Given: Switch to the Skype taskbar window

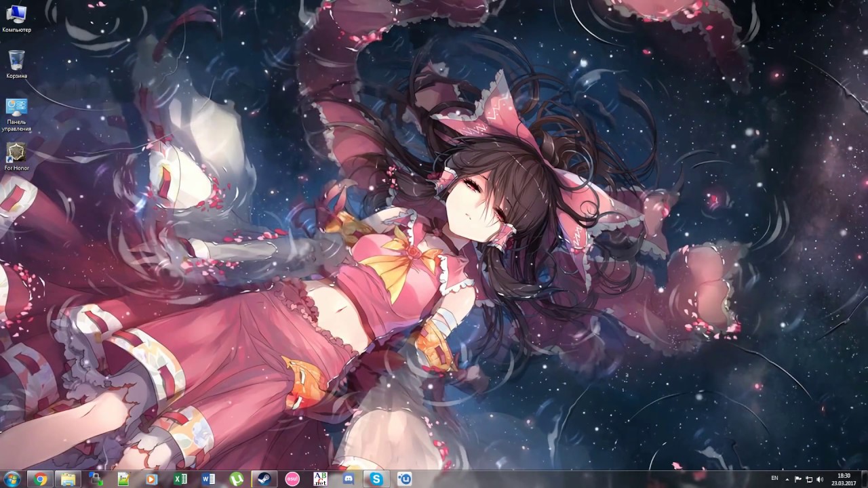Looking at the screenshot, I should click(x=376, y=479).
